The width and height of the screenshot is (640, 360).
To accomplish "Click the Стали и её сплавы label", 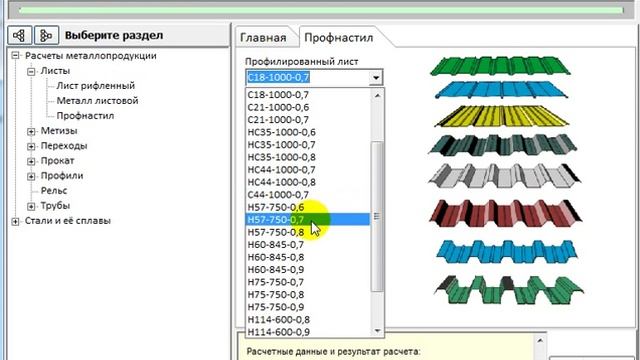I will tap(68, 221).
